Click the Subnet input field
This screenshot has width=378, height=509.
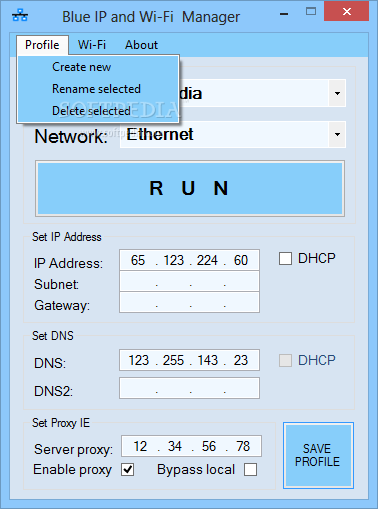[x=189, y=281]
